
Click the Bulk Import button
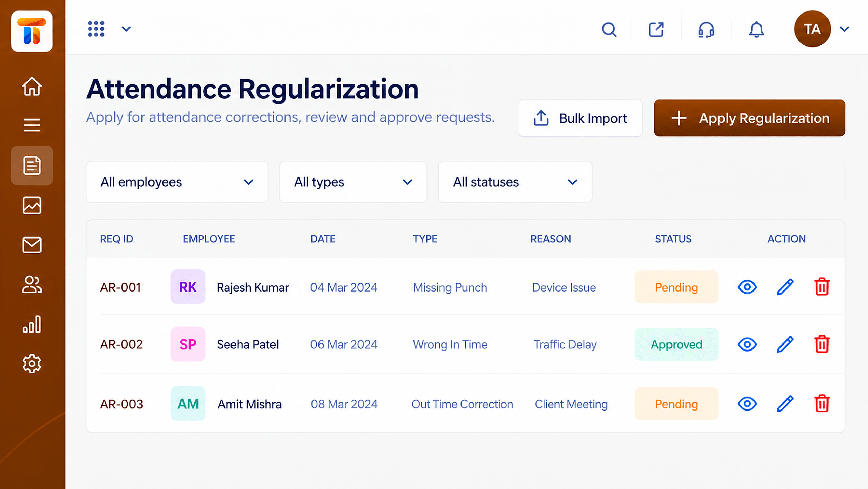tap(580, 118)
